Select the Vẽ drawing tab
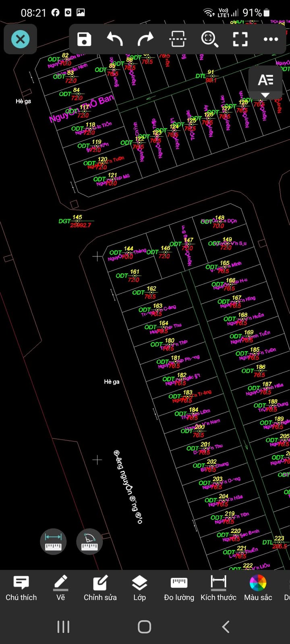Viewport: 290px width, 644px height. (61, 588)
